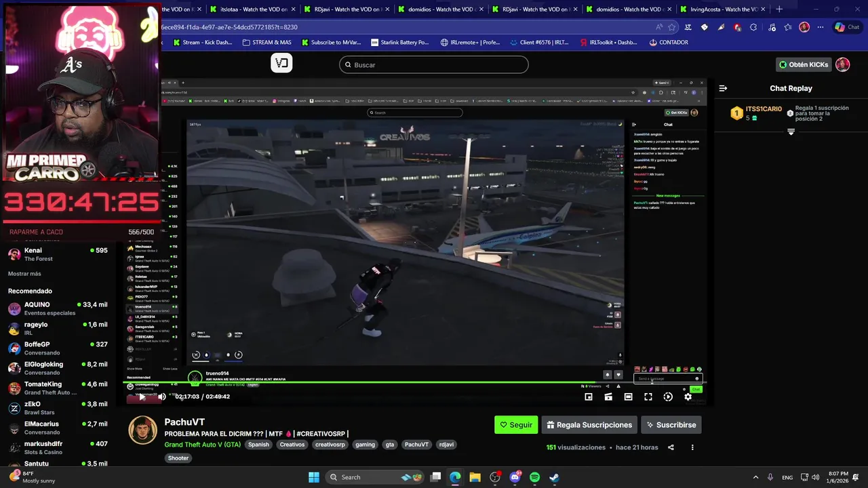Open the Grand Theft Auto V (GTA) category link
This screenshot has width=868, height=488.
[x=202, y=445]
